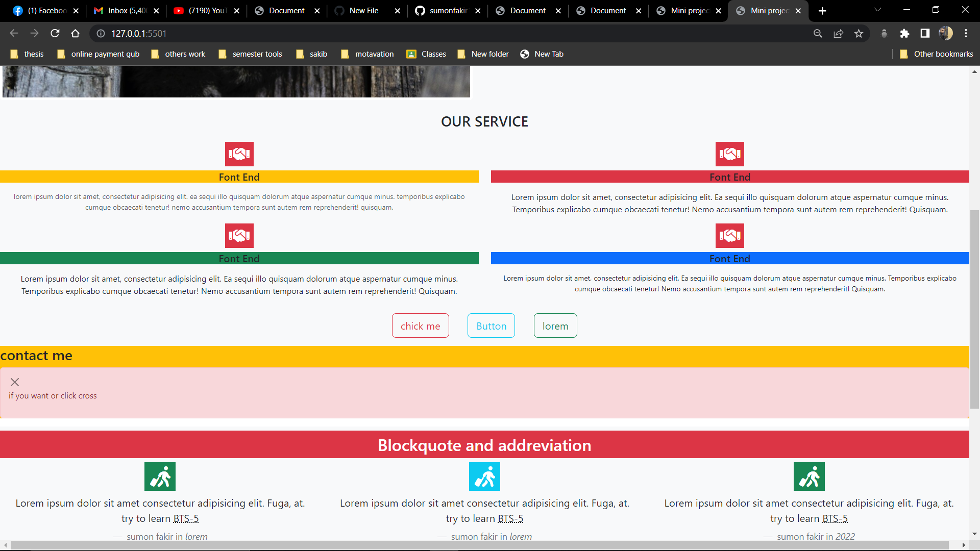
Task: Close the YouTube tab
Action: point(237,11)
